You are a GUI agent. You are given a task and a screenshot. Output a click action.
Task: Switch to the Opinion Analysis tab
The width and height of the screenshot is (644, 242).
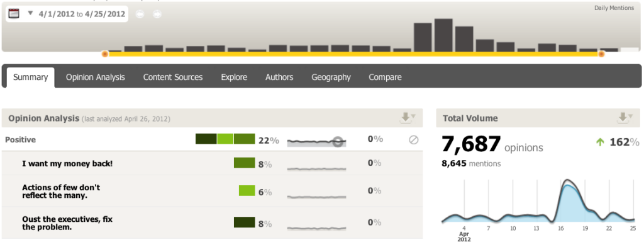(96, 78)
